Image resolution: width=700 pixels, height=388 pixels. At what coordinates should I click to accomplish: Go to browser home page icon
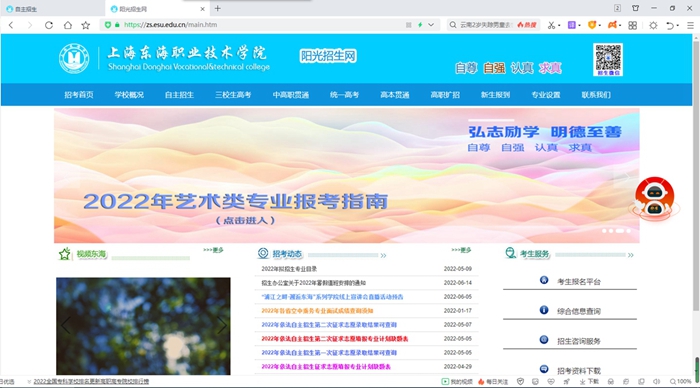click(x=67, y=25)
